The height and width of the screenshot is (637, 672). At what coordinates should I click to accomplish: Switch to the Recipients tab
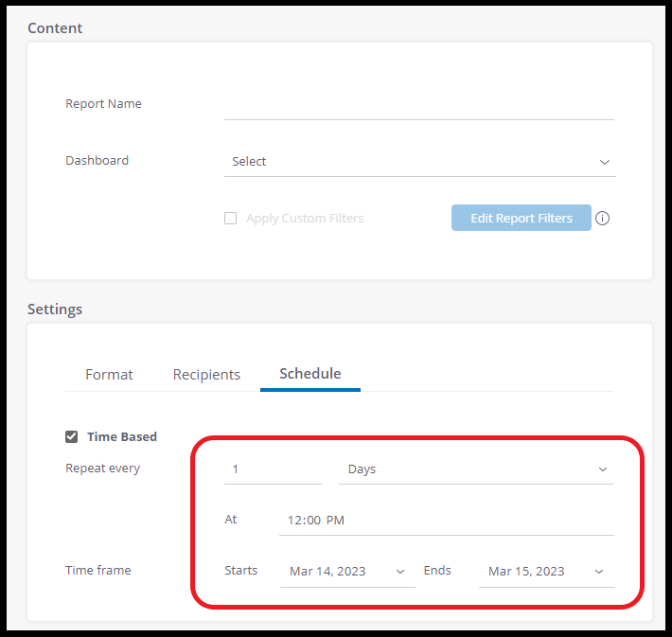point(206,375)
